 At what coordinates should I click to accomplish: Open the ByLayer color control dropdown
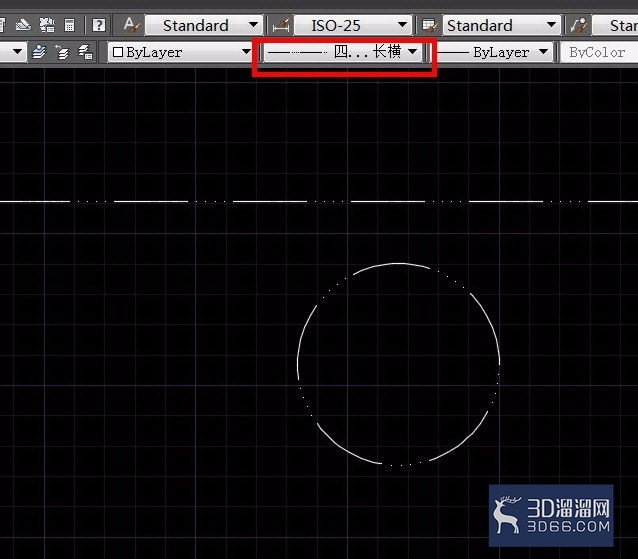(x=181, y=52)
